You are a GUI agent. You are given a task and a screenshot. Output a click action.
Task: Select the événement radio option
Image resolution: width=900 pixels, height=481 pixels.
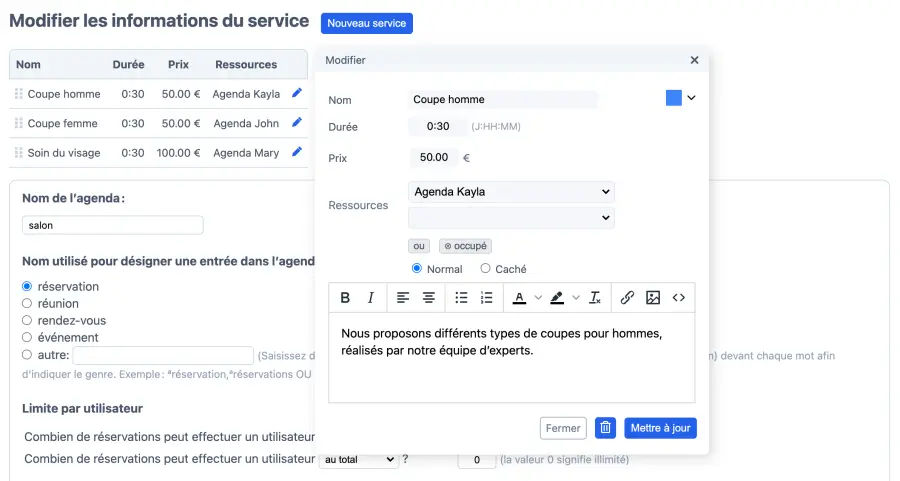(x=28, y=338)
